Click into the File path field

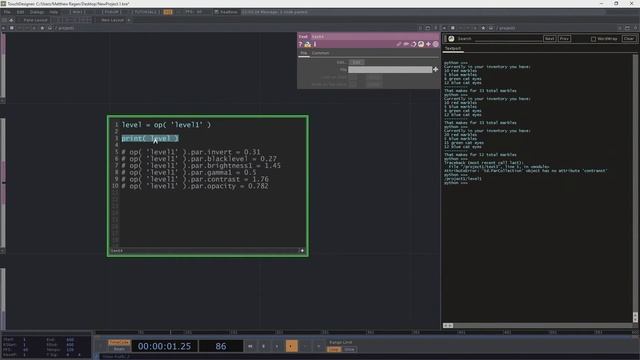[390, 69]
